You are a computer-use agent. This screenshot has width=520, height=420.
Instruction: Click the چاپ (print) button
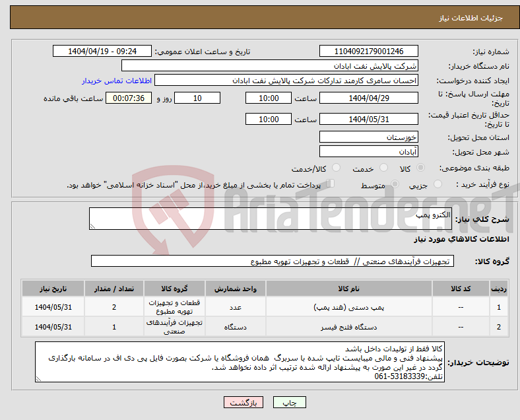(290, 402)
